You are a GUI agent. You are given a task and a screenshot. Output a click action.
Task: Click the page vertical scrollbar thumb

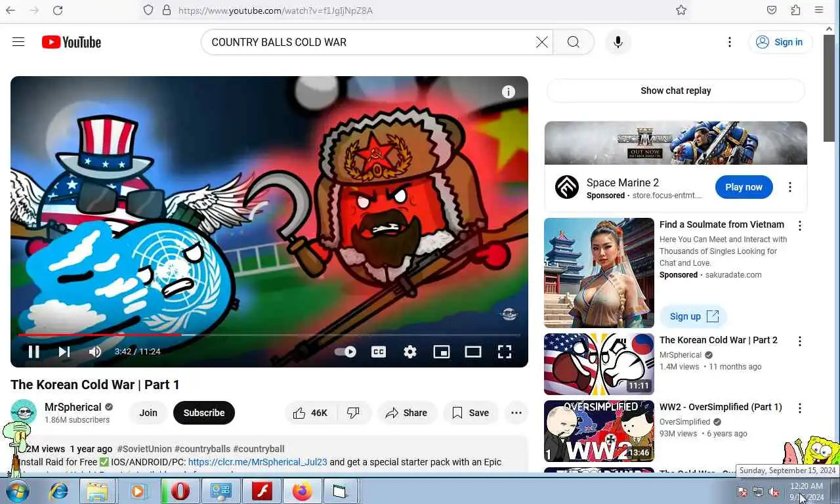[x=829, y=88]
